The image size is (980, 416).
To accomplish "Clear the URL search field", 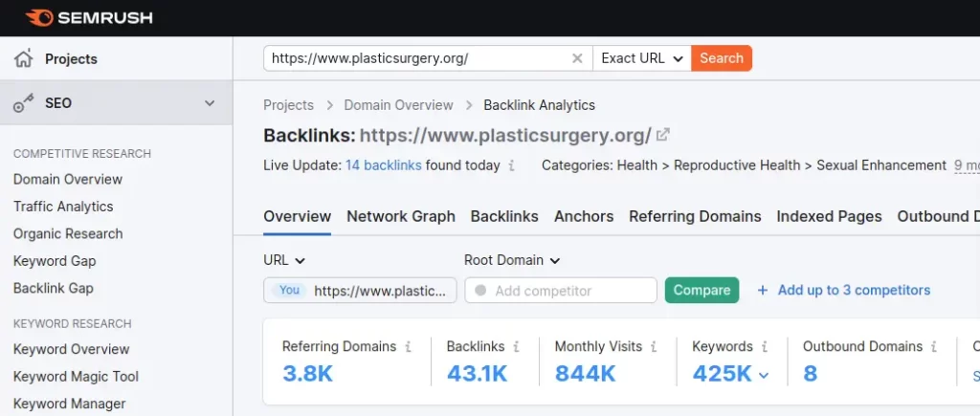I will pyautogui.click(x=577, y=58).
